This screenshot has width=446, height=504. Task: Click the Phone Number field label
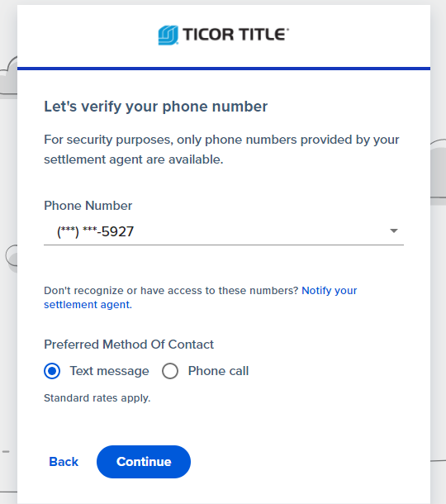(88, 206)
